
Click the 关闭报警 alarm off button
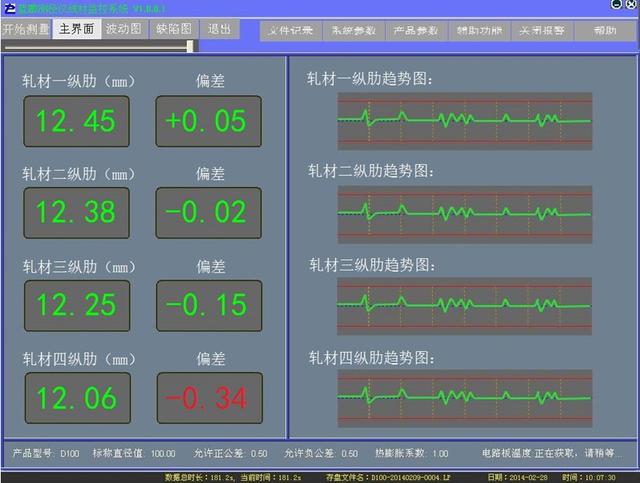tap(541, 31)
